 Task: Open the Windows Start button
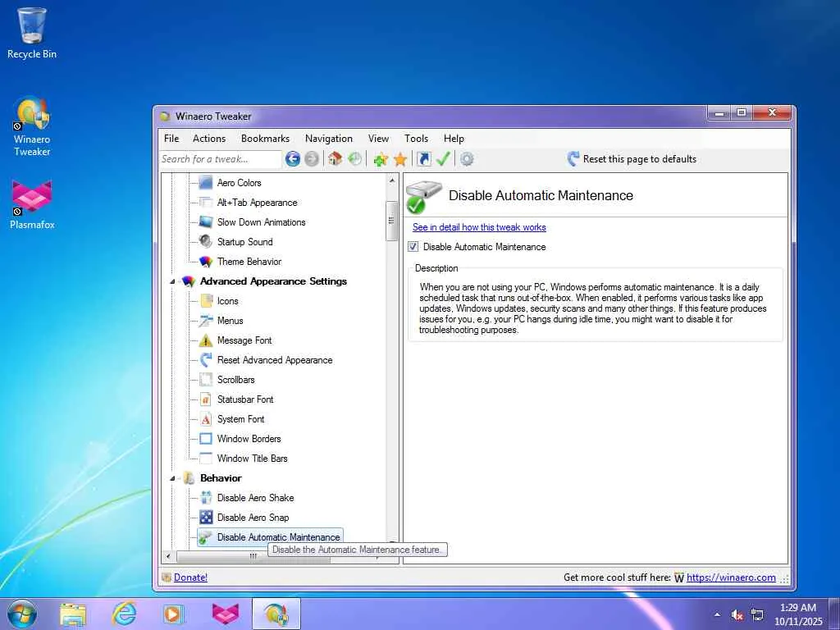[x=22, y=614]
